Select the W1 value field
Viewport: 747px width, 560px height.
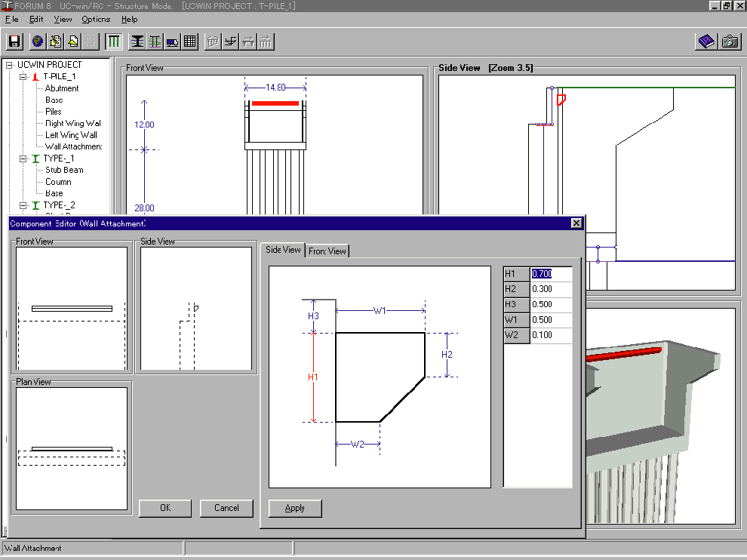[551, 320]
